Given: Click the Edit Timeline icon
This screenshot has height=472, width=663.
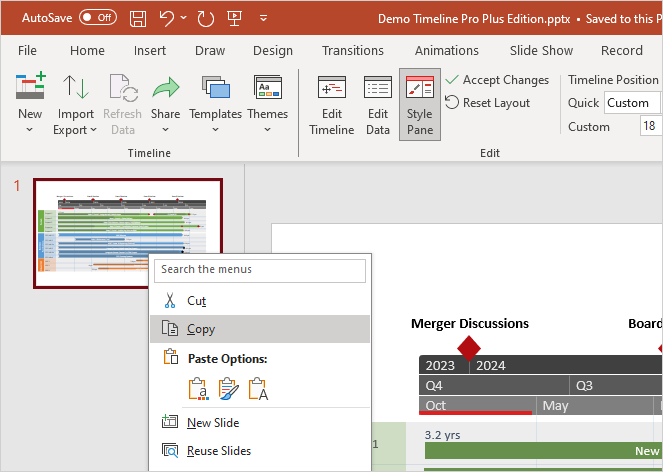Looking at the screenshot, I should tap(332, 87).
